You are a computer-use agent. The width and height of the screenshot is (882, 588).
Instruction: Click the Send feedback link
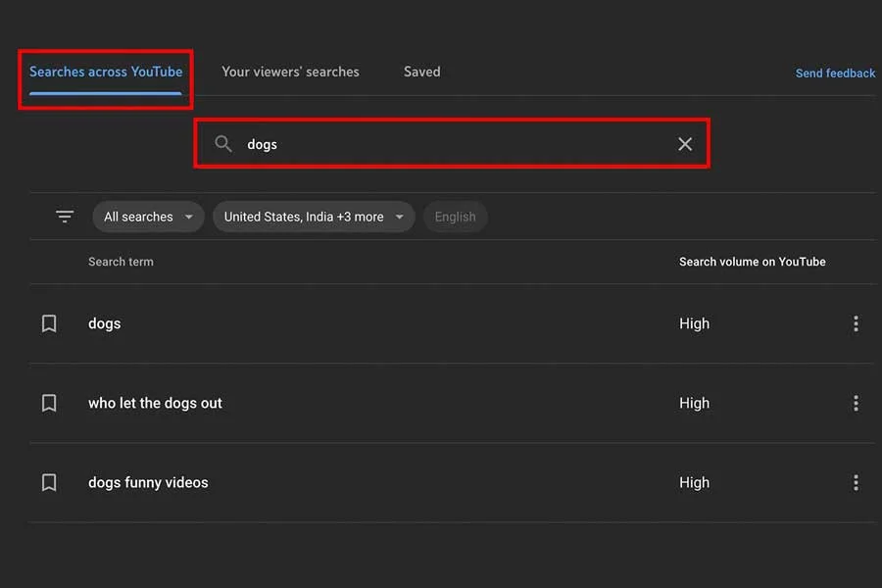(x=835, y=73)
